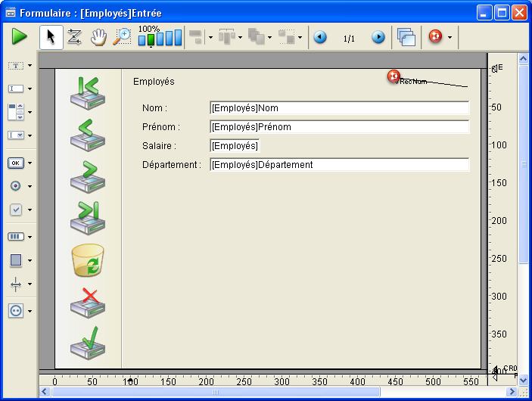Viewport: 532px width, 401px height.
Task: Open the rectangle shape tool dropdown
Action: [x=30, y=260]
